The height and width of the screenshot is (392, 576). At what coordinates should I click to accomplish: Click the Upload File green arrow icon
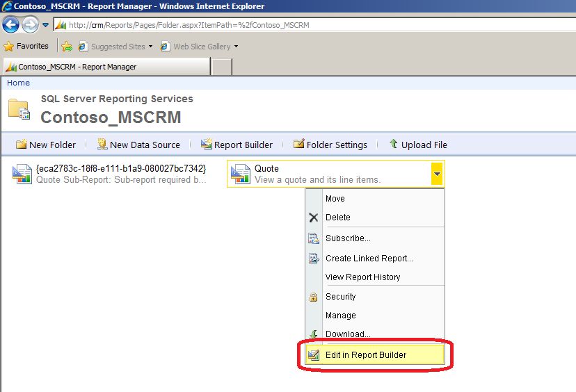[x=394, y=143]
